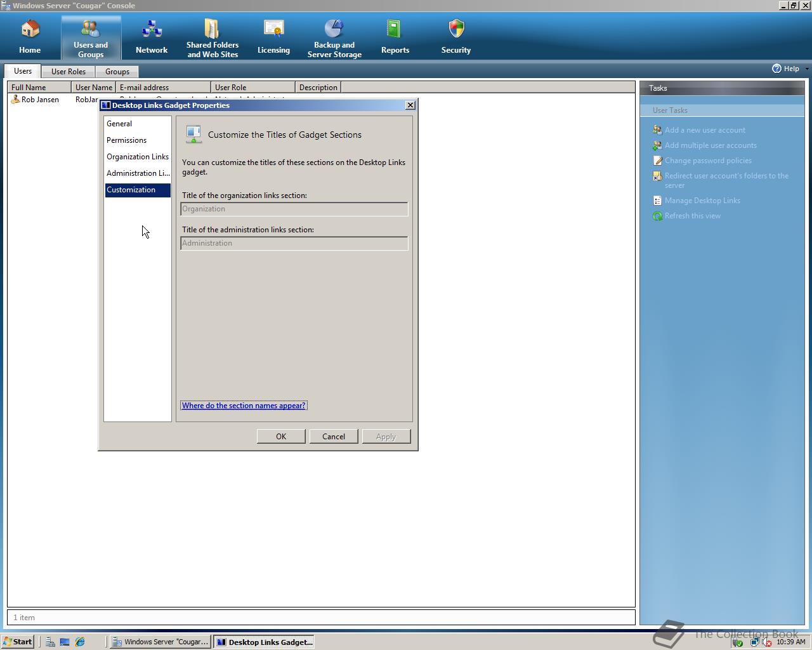
Task: Open Backup and Server Storage icon
Action: tap(334, 29)
